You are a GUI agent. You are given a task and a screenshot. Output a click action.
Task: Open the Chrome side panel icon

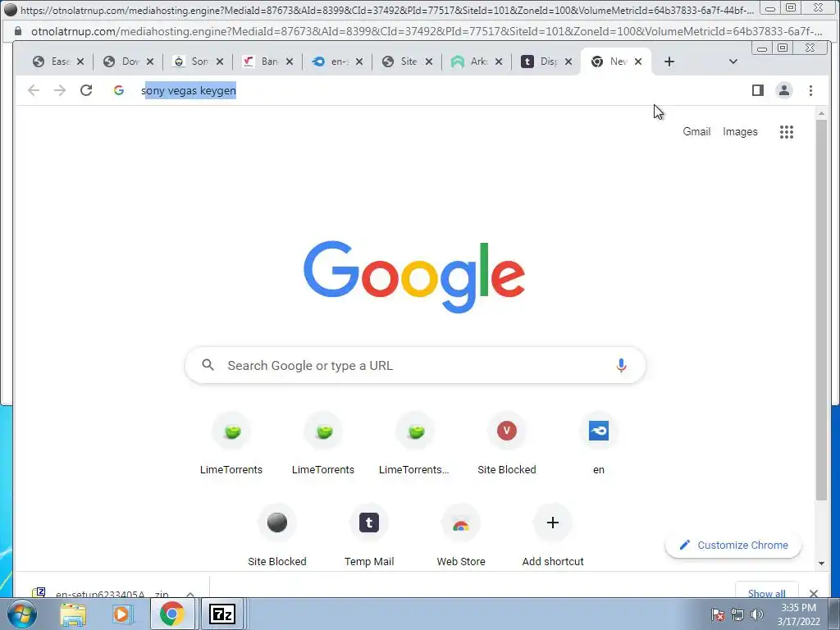[757, 90]
